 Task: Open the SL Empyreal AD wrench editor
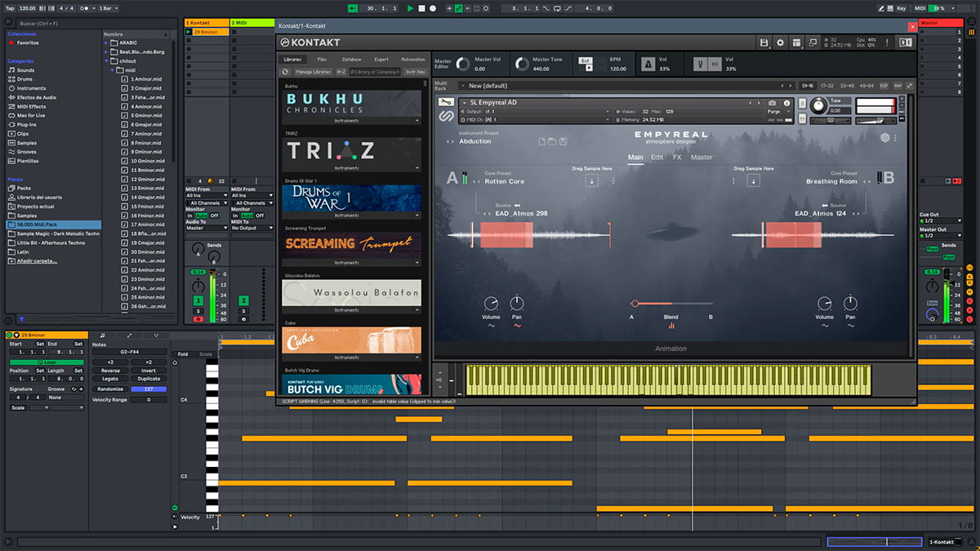coord(447,103)
